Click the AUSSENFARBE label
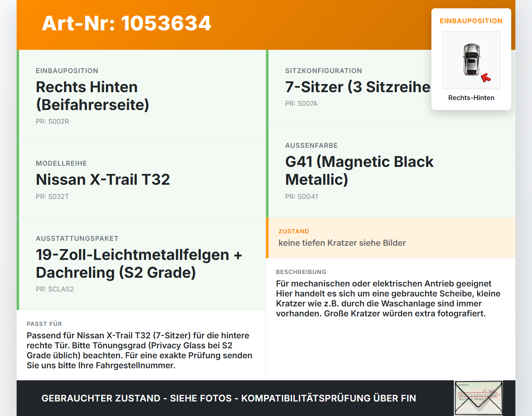532x416 pixels. tap(311, 145)
